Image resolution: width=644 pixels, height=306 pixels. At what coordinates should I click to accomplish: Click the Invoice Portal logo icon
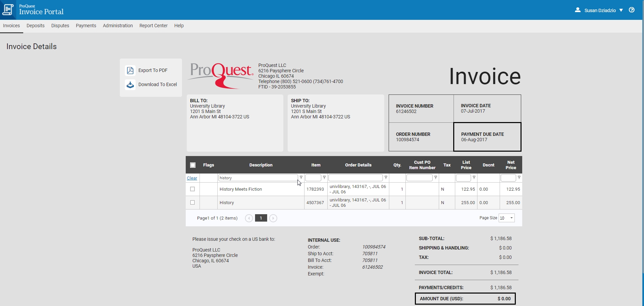pyautogui.click(x=8, y=9)
